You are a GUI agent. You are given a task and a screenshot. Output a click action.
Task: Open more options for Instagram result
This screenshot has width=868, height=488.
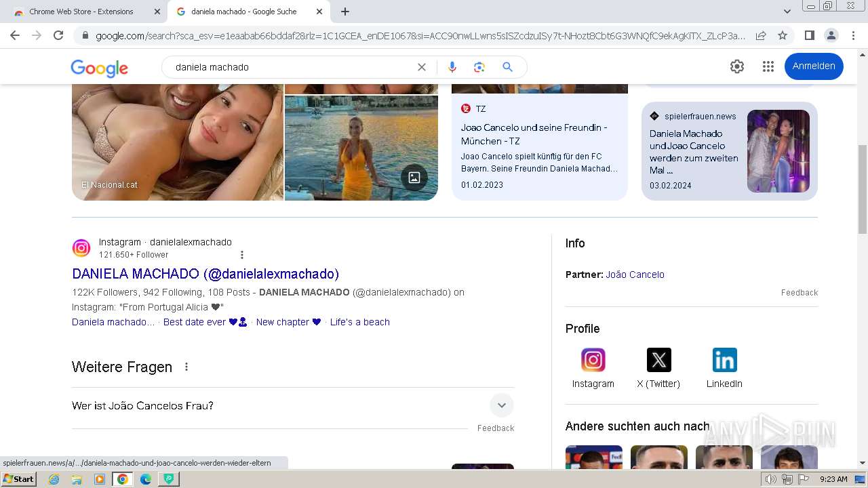coord(242,255)
